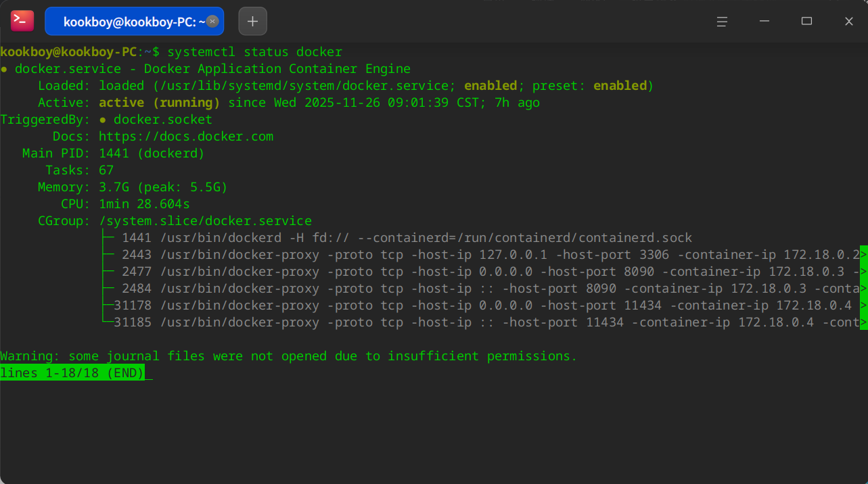868x484 pixels.
Task: Click the https://docs.docker.com link
Action: click(x=186, y=137)
